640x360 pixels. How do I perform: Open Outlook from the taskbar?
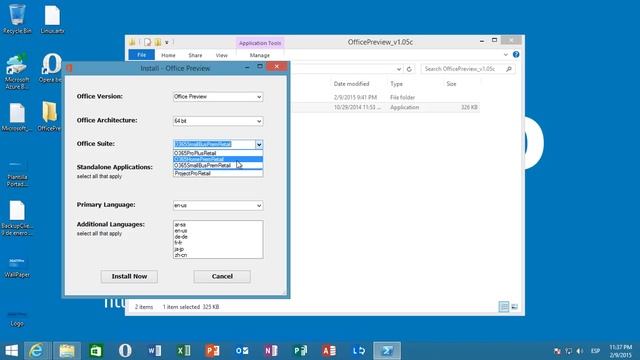[x=242, y=351]
